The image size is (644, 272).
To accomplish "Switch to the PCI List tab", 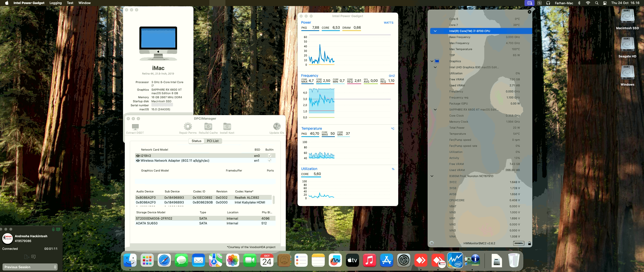I will click(x=213, y=141).
